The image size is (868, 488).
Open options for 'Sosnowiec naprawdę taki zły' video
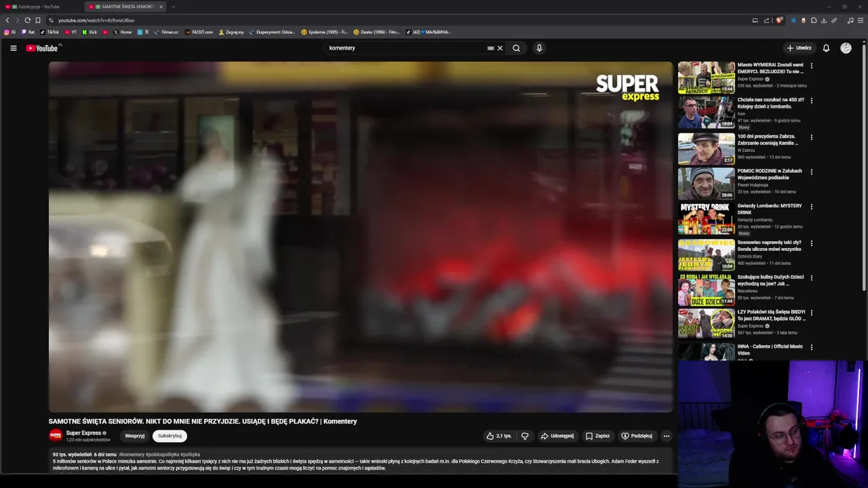tap(811, 243)
